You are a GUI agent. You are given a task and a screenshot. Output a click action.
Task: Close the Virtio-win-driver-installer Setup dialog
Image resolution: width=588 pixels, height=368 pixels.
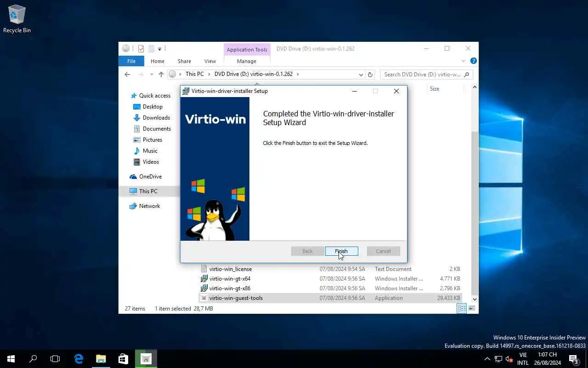396,91
